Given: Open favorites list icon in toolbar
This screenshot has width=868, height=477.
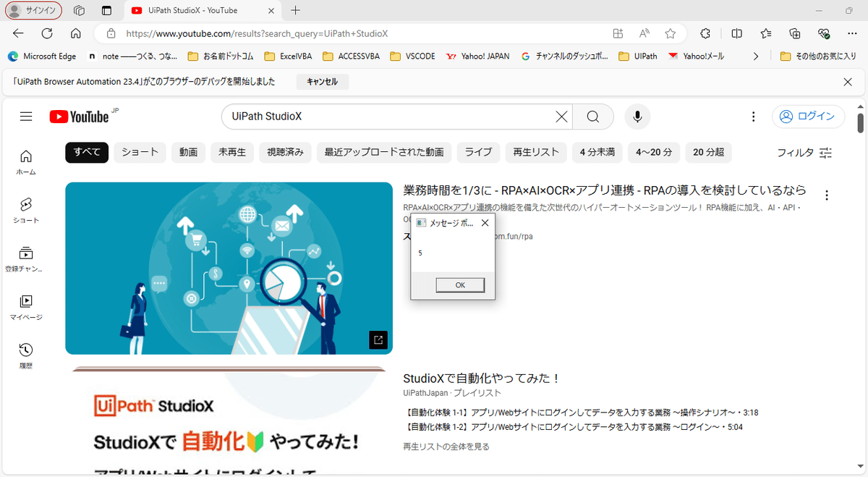Looking at the screenshot, I should tap(766, 33).
